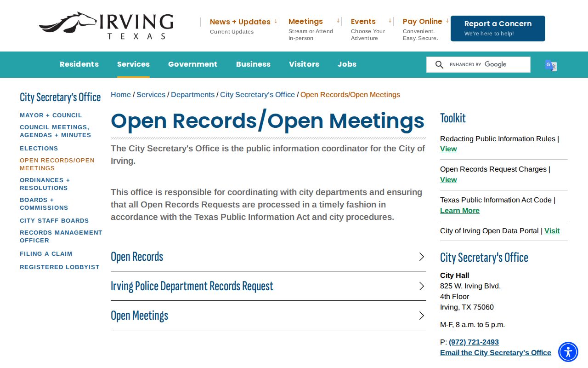Open Mayor + Council sidebar link
Image resolution: width=588 pixels, height=368 pixels.
pos(51,115)
